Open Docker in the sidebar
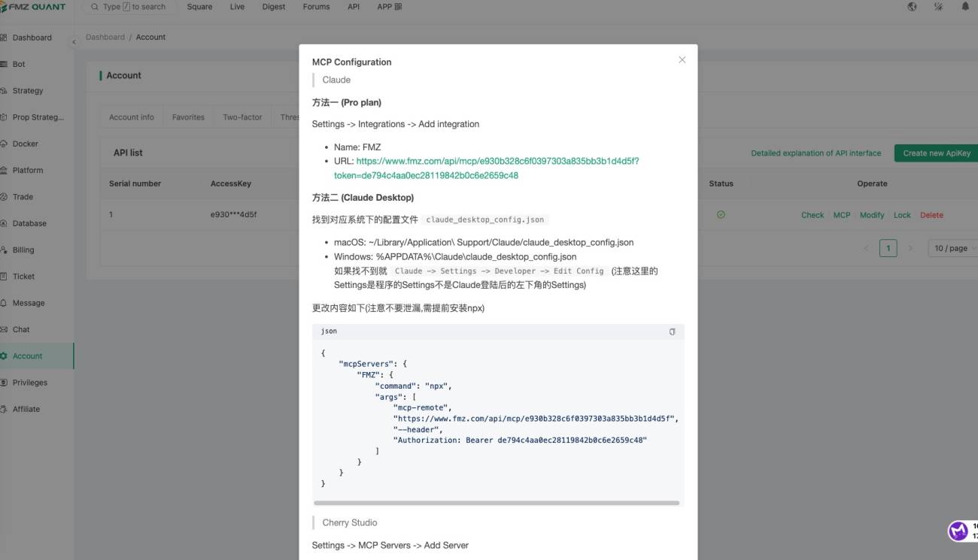978x560 pixels. click(25, 144)
